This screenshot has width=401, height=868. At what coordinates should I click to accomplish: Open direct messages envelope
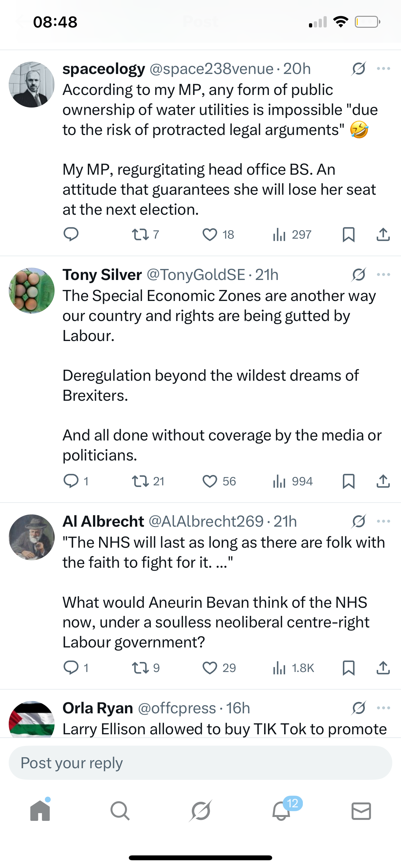361,811
